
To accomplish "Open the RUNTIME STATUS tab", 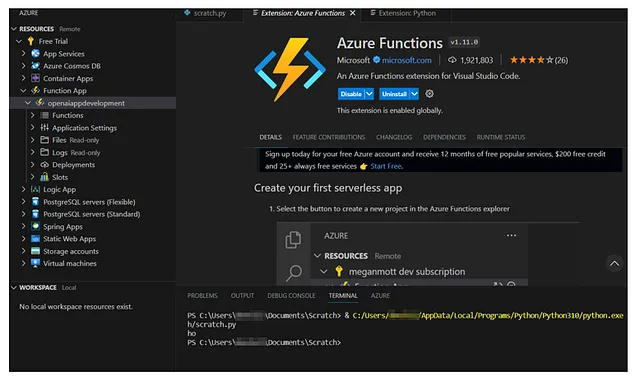I will pyautogui.click(x=501, y=137).
